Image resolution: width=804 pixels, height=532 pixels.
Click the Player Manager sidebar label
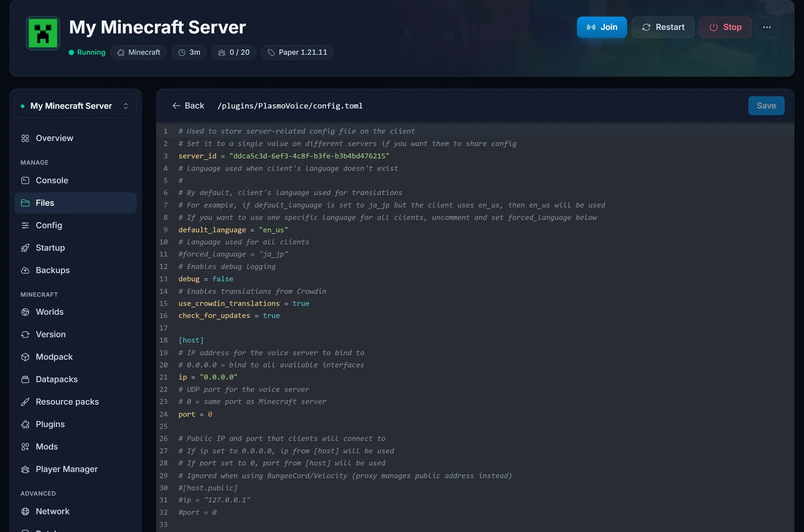pos(67,469)
